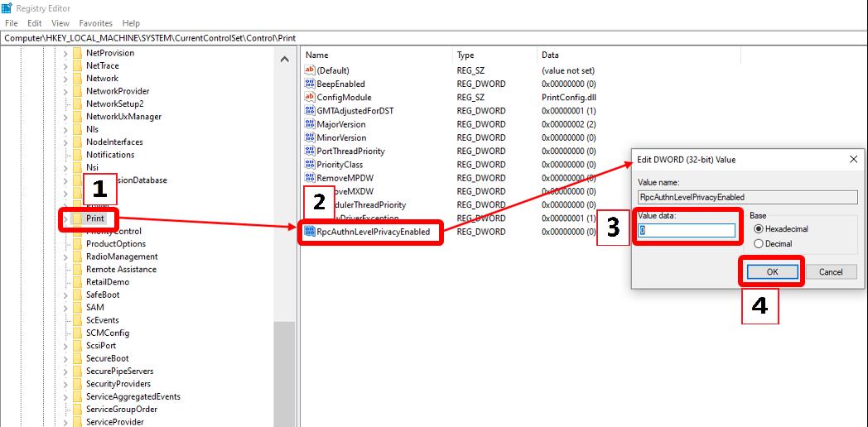Select the ServiceAggregatedEvents key

(x=133, y=396)
